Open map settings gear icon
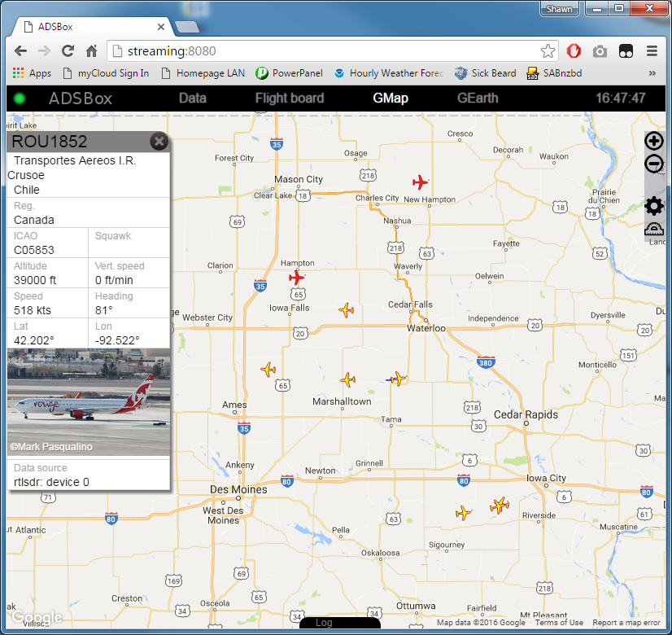This screenshot has height=635, width=672. [x=653, y=206]
